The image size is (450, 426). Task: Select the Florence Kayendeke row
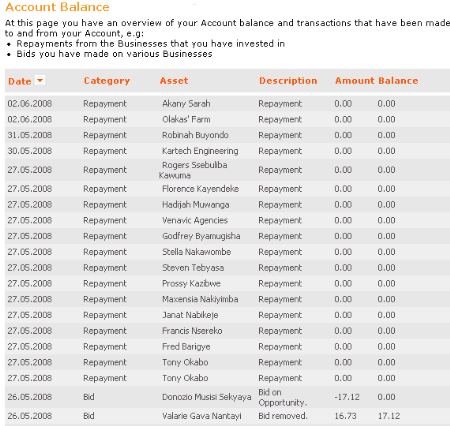click(227, 189)
